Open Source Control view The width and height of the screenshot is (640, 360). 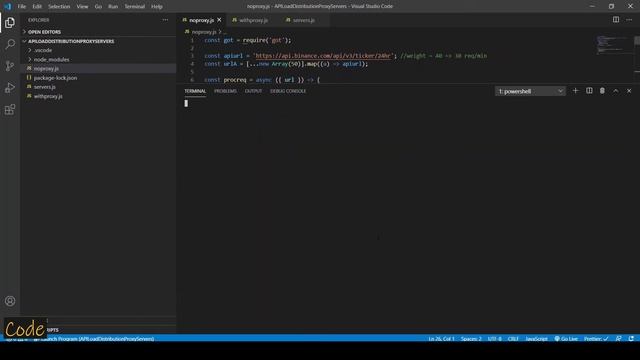click(x=10, y=66)
